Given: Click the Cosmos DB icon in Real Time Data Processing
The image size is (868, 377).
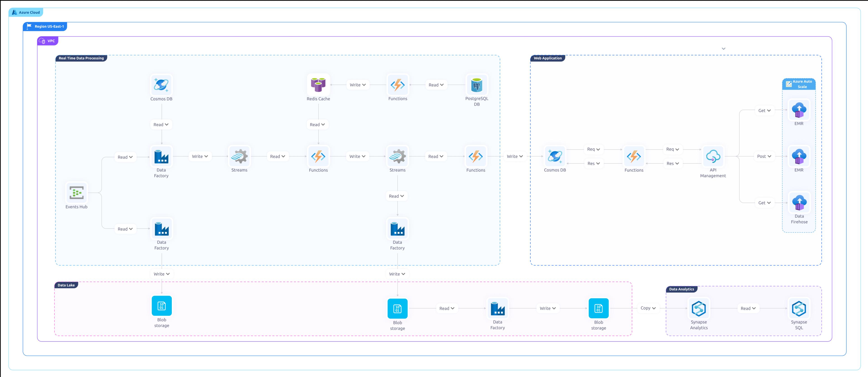Looking at the screenshot, I should (x=161, y=85).
